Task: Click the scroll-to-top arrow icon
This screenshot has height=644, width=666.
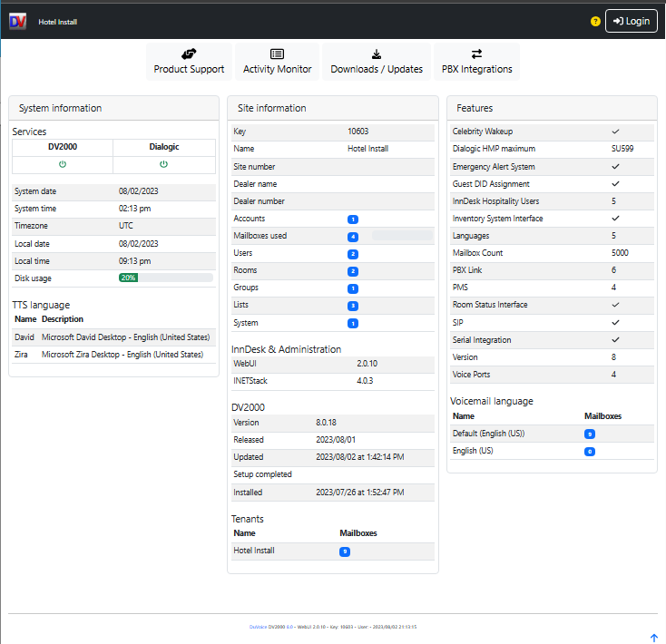Action: (x=654, y=638)
